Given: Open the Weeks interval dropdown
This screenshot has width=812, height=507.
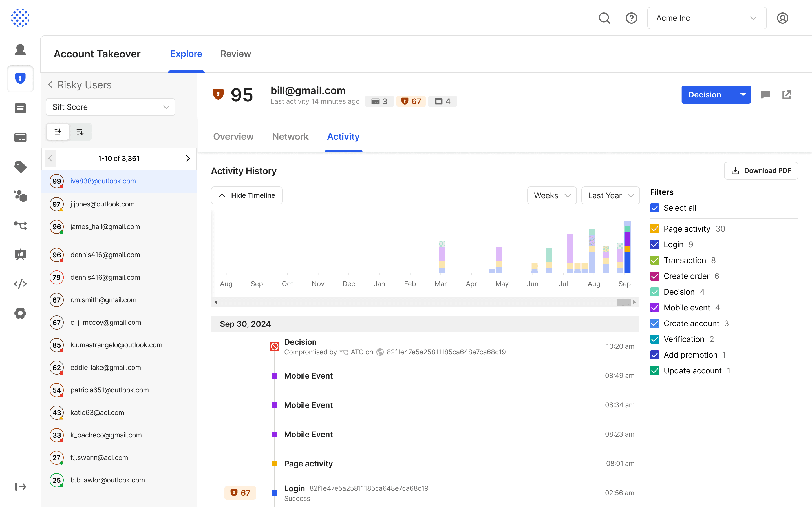Looking at the screenshot, I should (551, 195).
